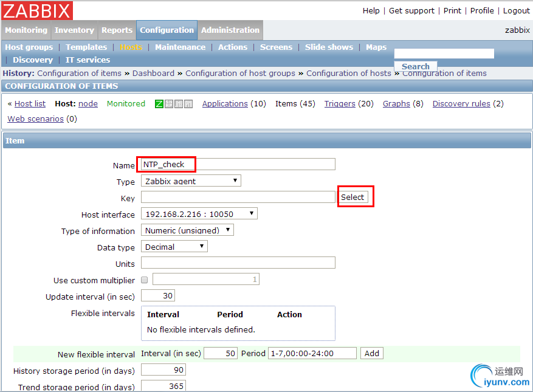Open the Maintenance submenu
The image size is (533, 392).
(180, 47)
